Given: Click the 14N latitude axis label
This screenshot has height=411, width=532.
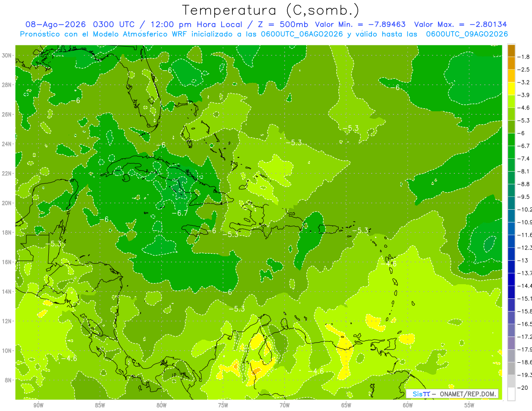Looking at the screenshot, I should 7,291.
